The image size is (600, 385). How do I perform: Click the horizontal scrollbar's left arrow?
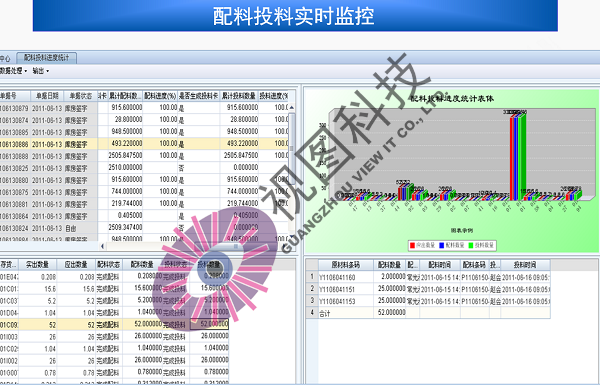pyautogui.click(x=102, y=246)
